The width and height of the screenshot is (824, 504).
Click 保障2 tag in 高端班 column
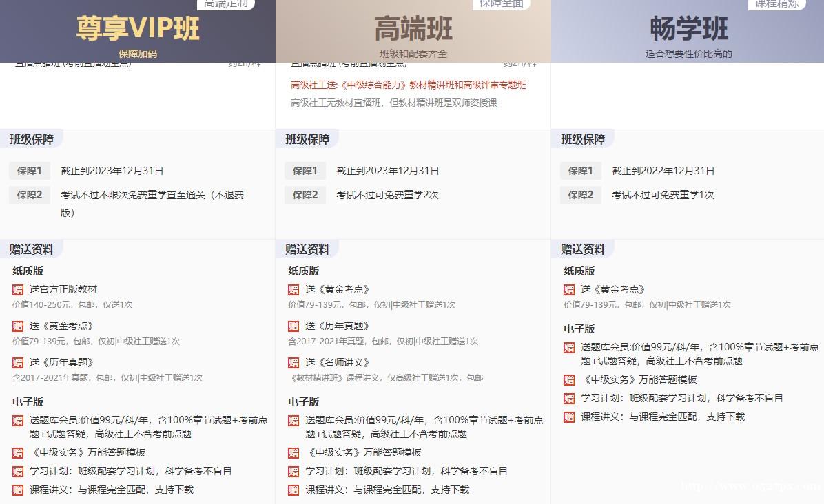coord(305,196)
